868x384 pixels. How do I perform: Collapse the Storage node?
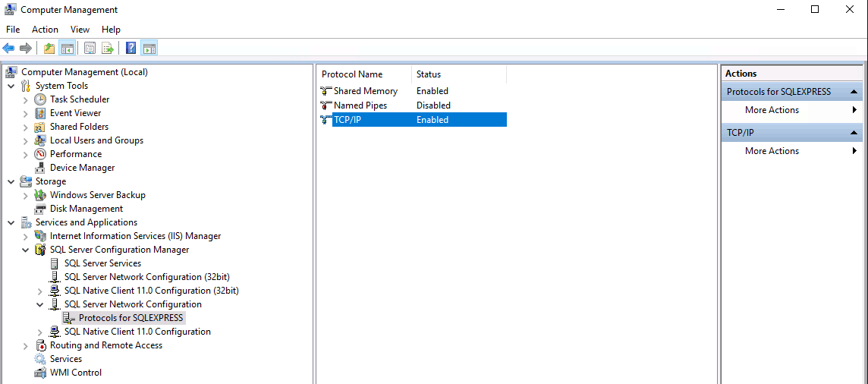click(x=11, y=181)
